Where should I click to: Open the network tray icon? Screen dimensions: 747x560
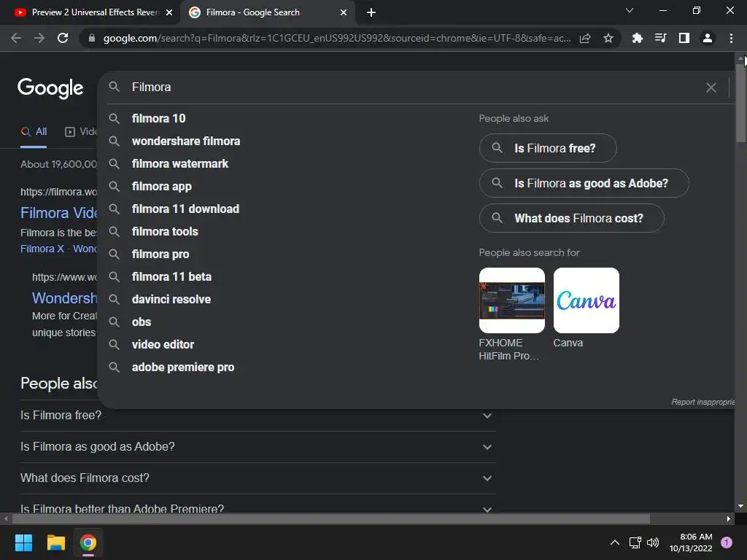(635, 542)
